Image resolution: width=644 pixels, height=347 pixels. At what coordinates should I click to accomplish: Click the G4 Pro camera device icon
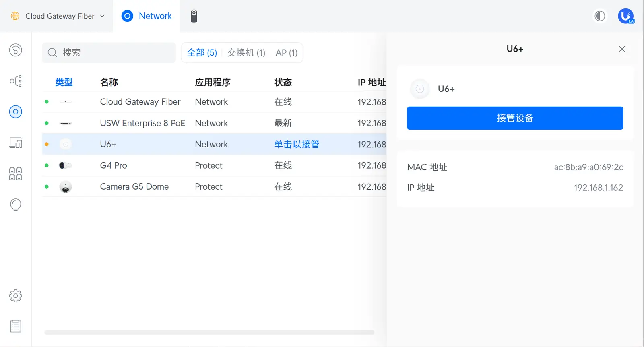[x=65, y=165]
